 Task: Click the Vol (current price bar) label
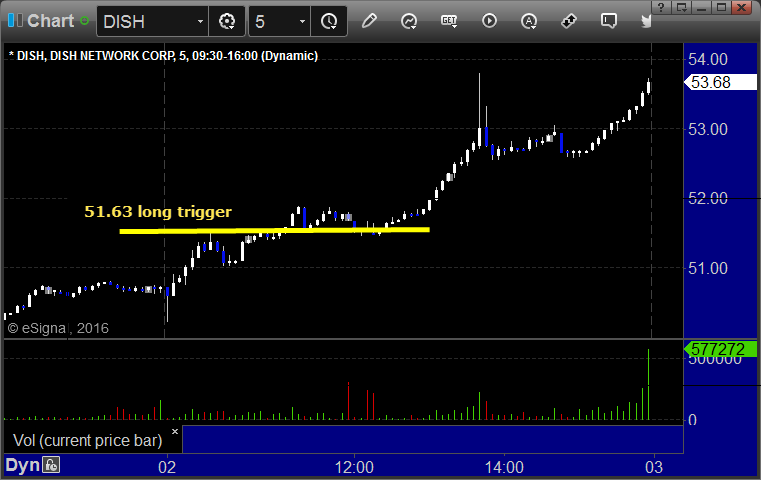[x=88, y=441]
